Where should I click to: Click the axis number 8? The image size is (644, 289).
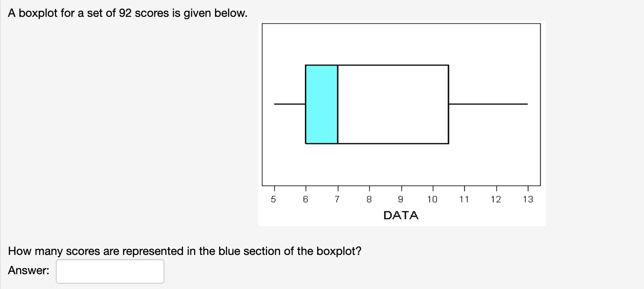(x=368, y=200)
